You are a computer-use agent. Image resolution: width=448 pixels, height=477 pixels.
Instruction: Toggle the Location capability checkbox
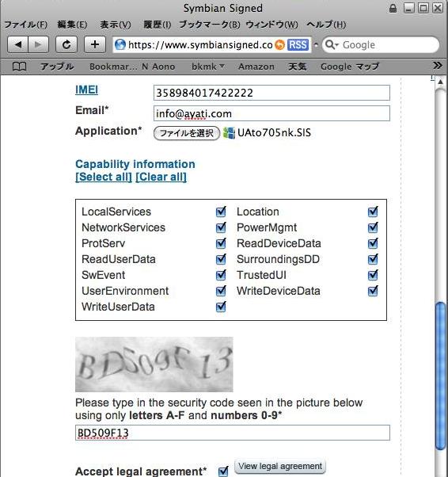click(x=373, y=212)
